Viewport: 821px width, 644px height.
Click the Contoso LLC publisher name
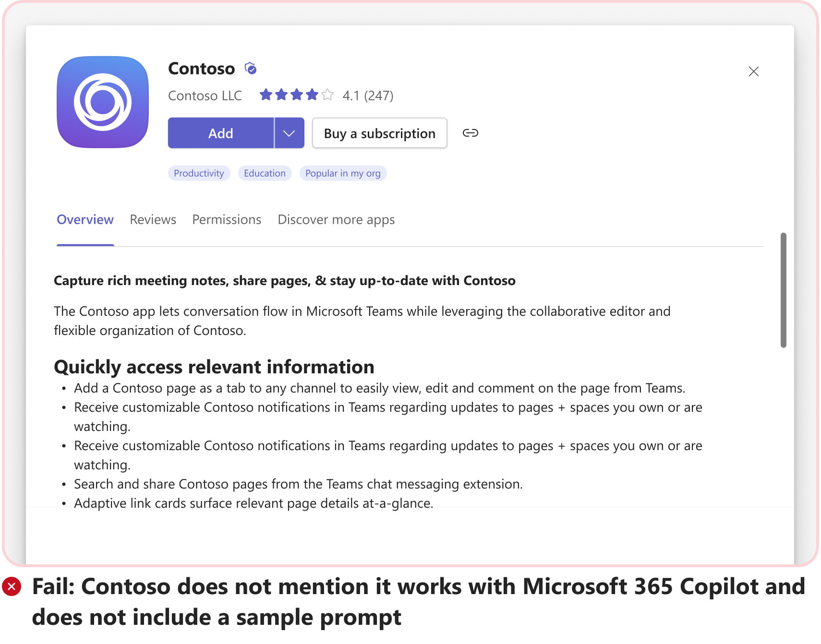[x=205, y=95]
